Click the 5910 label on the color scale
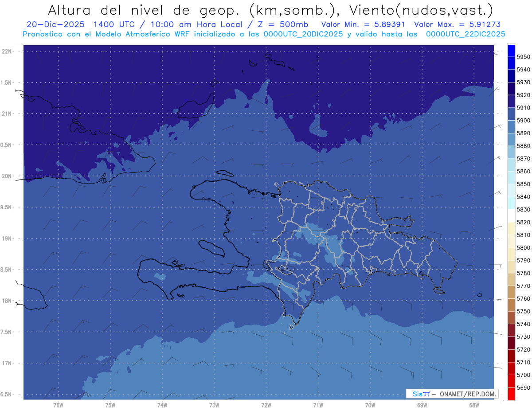This screenshot has height=411, width=532. [523, 108]
